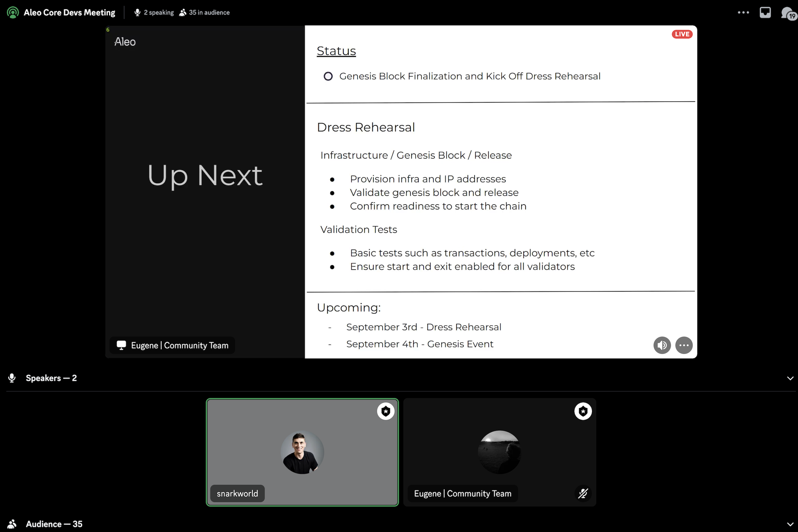Image resolution: width=798 pixels, height=532 pixels.
Task: Collapse the Speakers section chevron
Action: coord(790,378)
